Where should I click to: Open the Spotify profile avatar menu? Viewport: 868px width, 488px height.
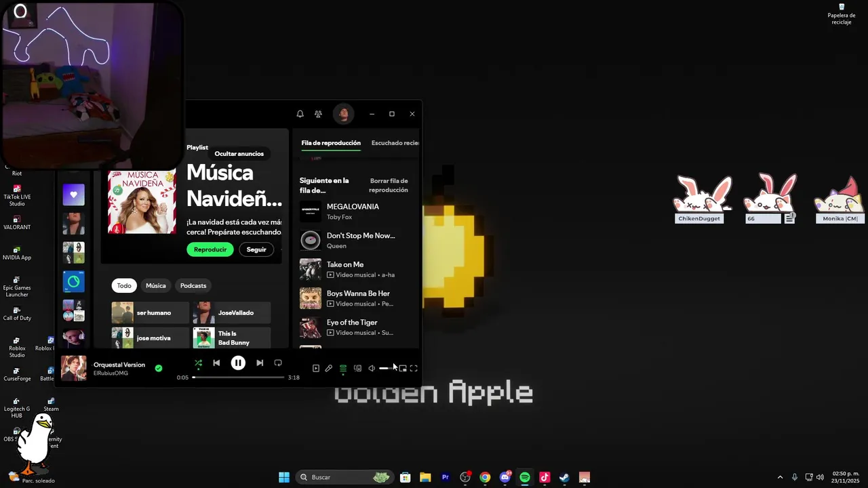tap(344, 114)
